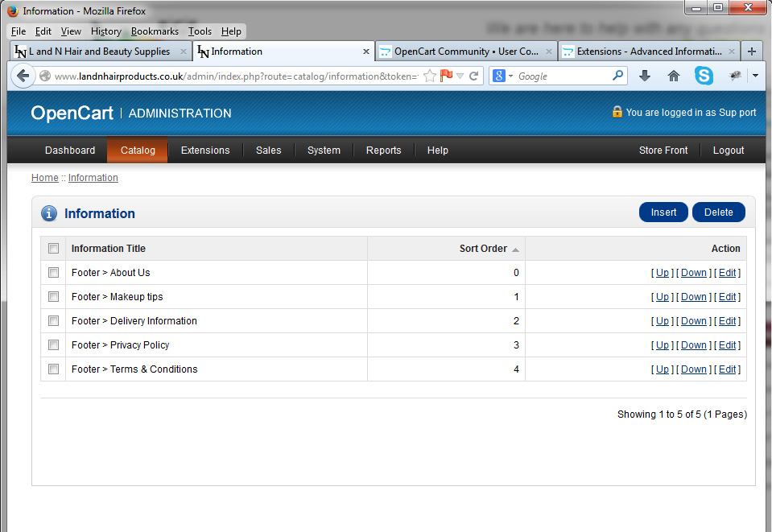Sort by Information Title column header
Viewport: 772px width, 532px height.
[x=109, y=249]
